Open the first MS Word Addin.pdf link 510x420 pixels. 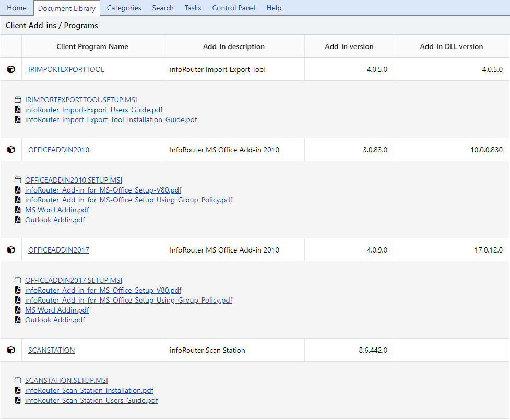(x=57, y=210)
